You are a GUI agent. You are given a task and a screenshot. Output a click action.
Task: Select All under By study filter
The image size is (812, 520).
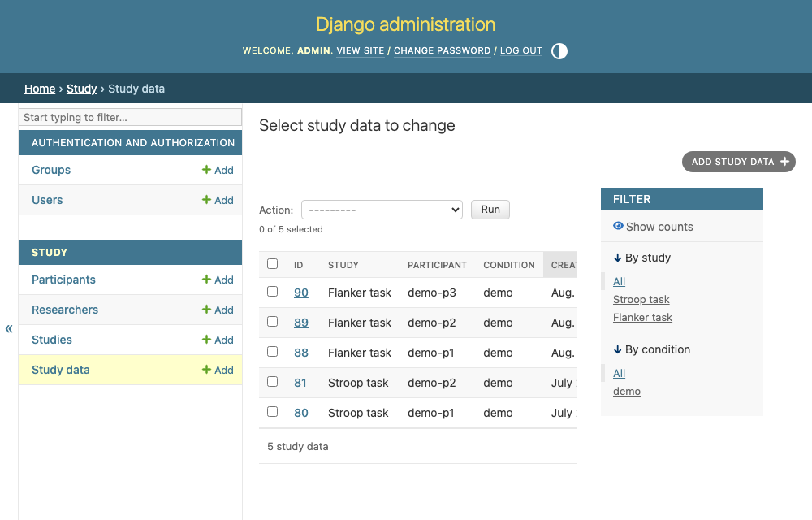tap(619, 281)
